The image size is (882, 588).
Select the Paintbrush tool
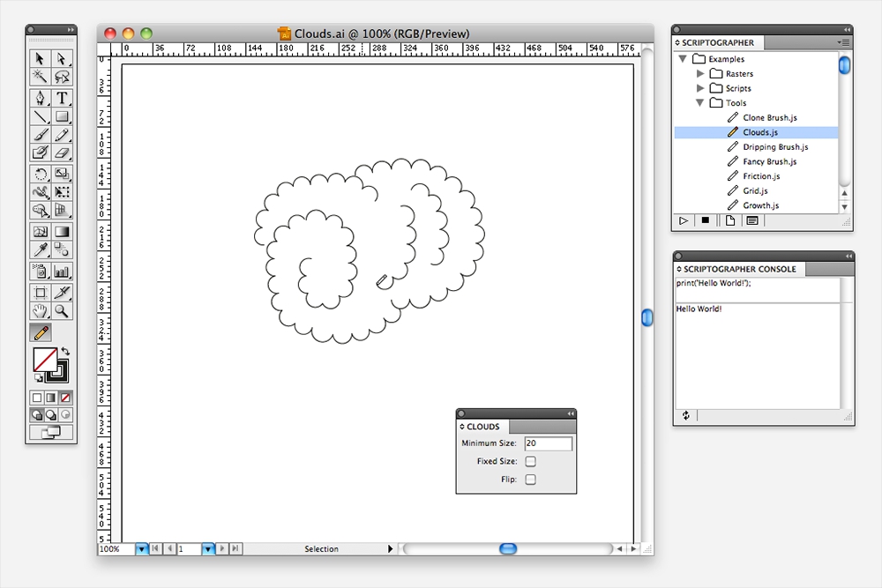(x=40, y=134)
